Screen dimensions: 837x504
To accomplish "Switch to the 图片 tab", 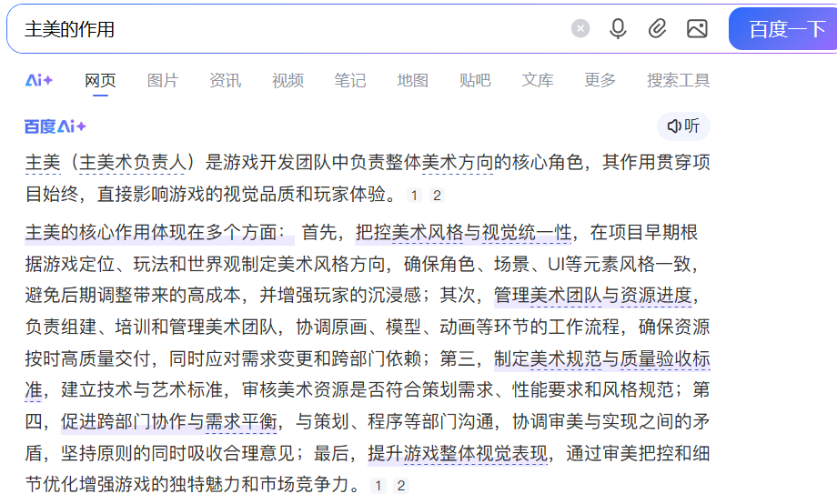I will (x=163, y=80).
